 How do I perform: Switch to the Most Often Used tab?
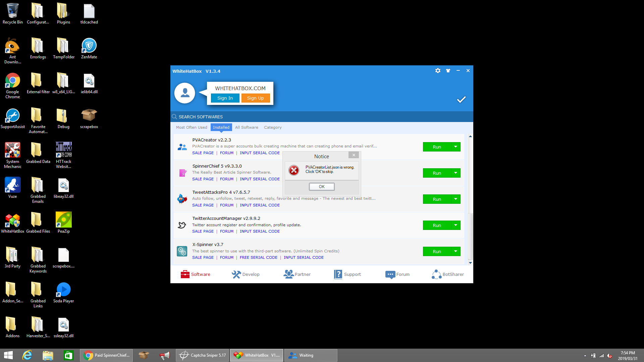coord(192,127)
